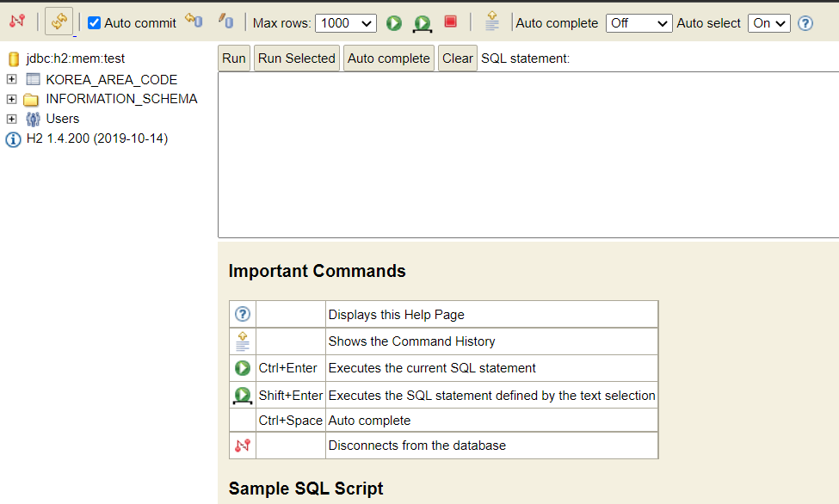Image resolution: width=839 pixels, height=504 pixels.
Task: Open the Max rows dropdown
Action: (x=346, y=23)
